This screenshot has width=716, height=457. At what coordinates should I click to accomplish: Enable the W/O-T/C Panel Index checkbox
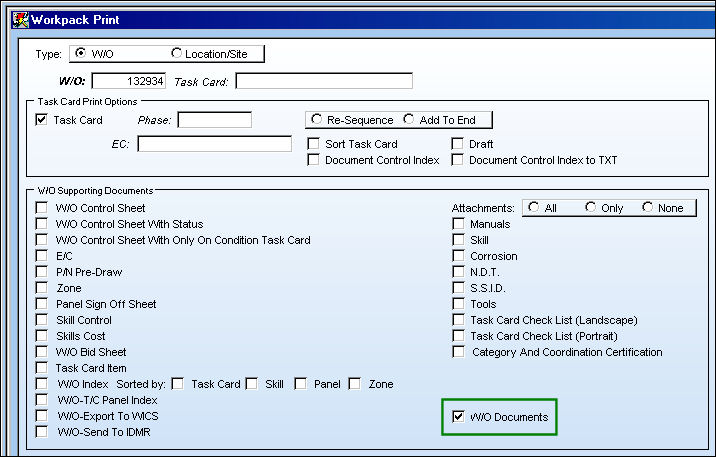(42, 399)
